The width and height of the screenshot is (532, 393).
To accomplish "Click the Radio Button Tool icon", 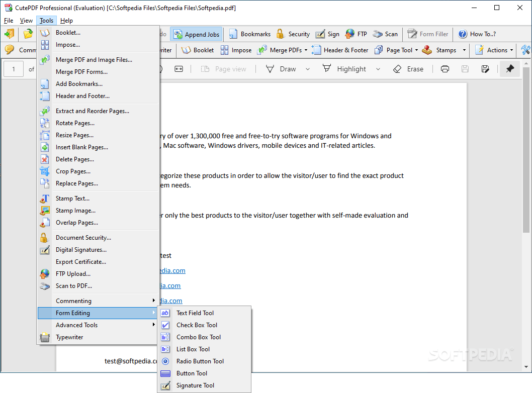I will coord(165,361).
